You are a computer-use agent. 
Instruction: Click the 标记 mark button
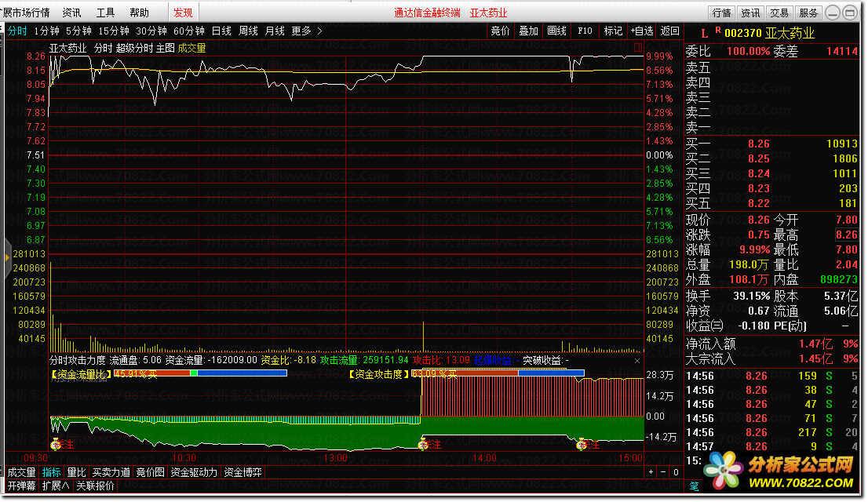tap(613, 31)
